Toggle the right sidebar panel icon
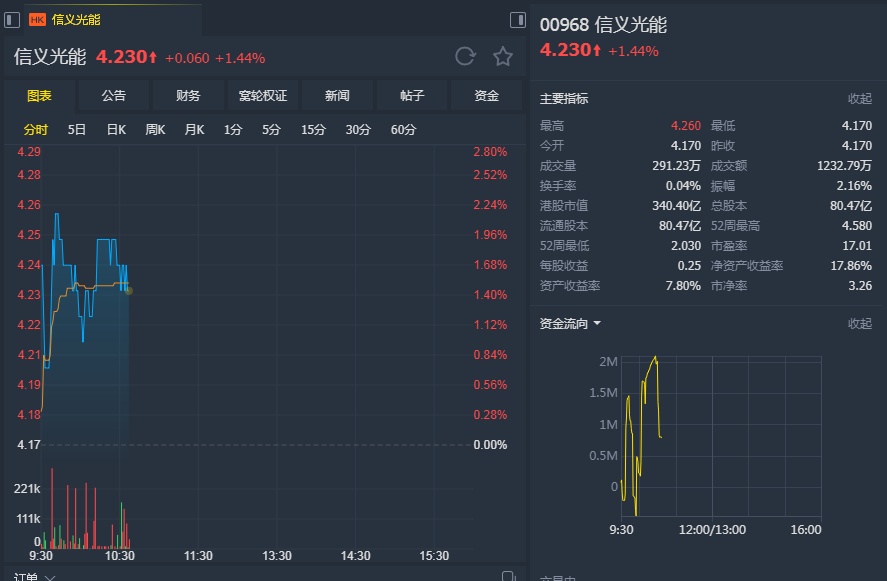 coord(518,20)
